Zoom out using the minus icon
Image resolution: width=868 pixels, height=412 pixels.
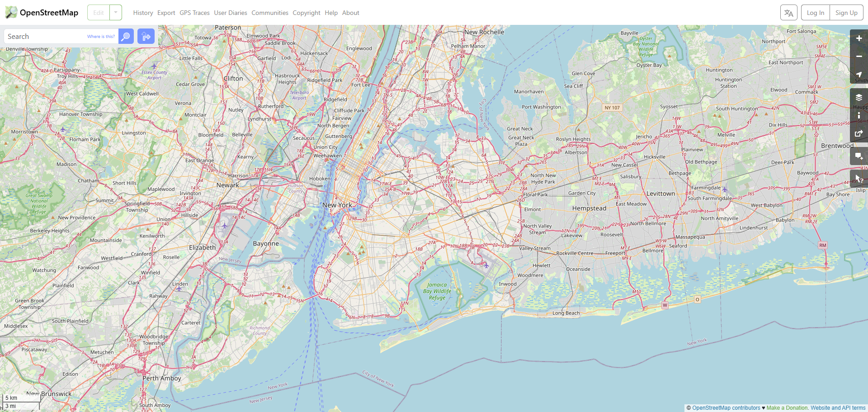[859, 57]
